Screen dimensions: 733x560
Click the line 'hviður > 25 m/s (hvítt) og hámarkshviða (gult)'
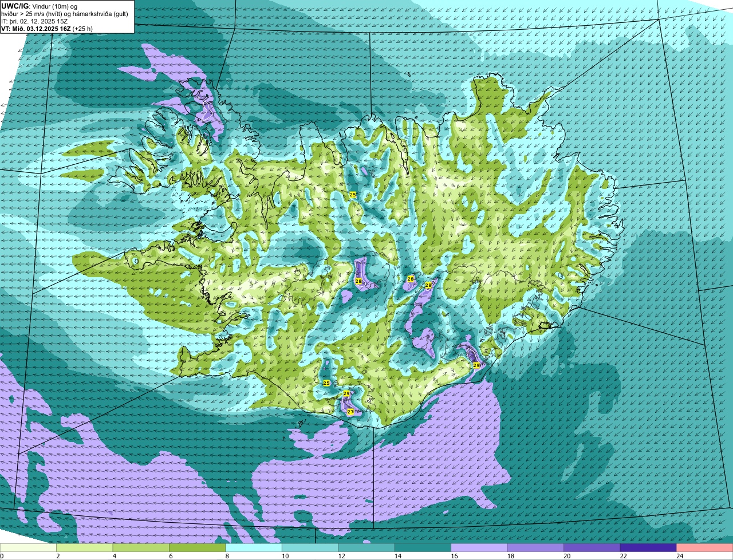pos(65,13)
